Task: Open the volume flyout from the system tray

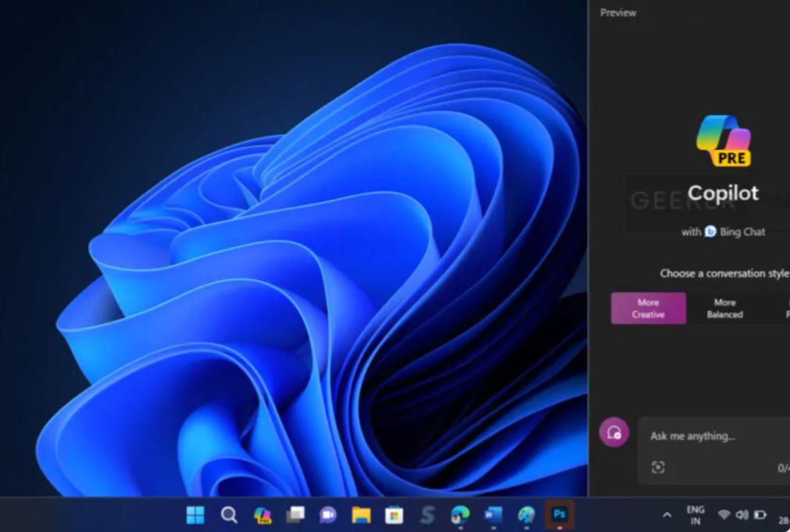Action: 740,516
